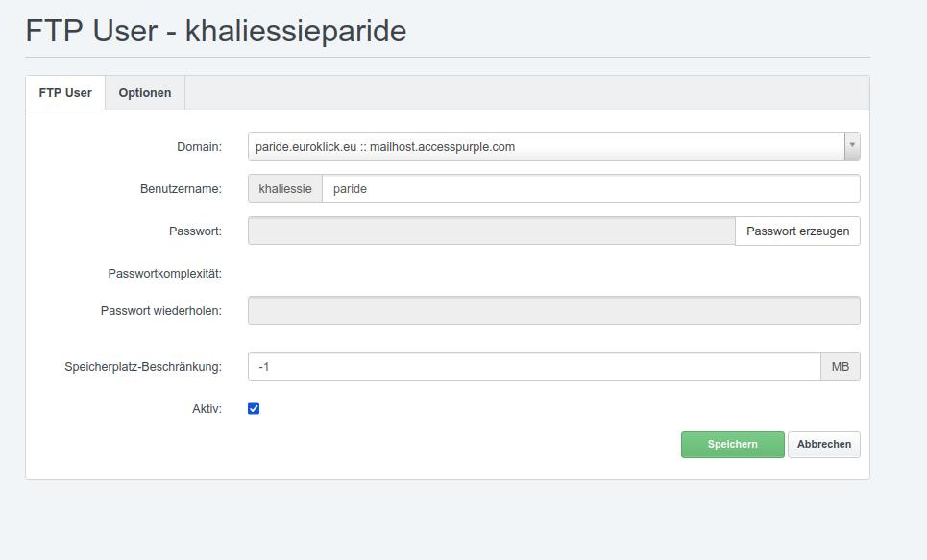Switch to the Optionen tab

(145, 93)
